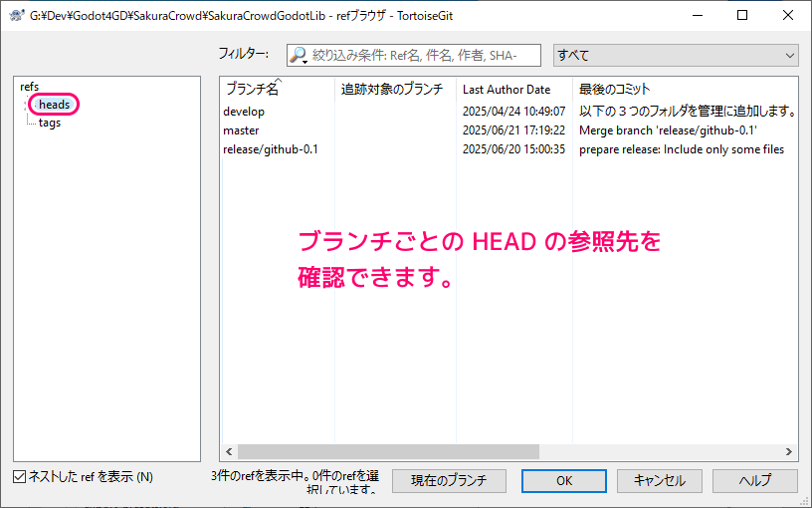
Task: Select the tags node in tree
Action: [x=50, y=123]
